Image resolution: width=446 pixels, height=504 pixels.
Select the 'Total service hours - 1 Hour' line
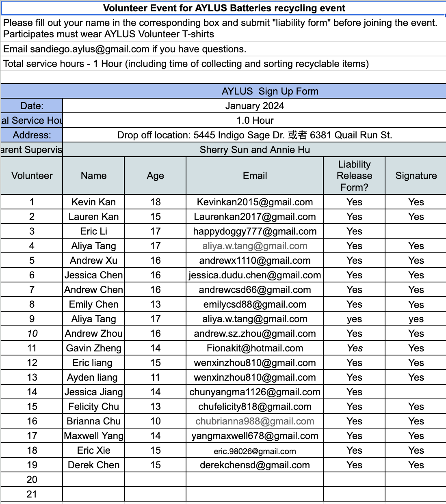click(224, 64)
